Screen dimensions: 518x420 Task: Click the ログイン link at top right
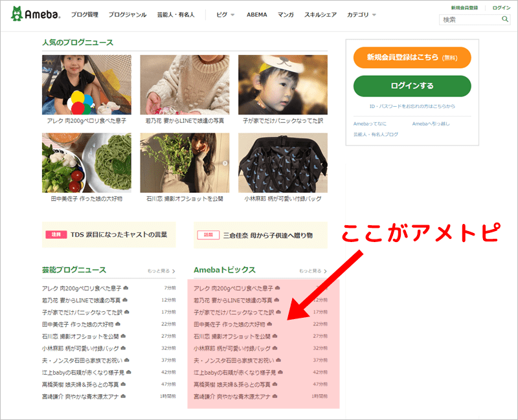(x=501, y=8)
